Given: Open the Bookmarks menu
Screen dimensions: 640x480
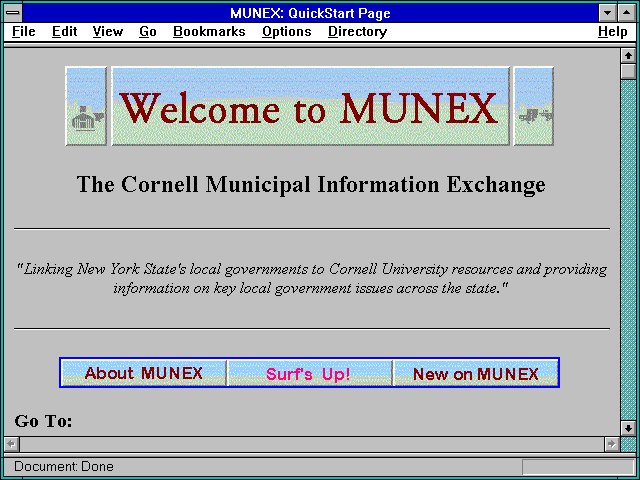Looking at the screenshot, I should 209,31.
